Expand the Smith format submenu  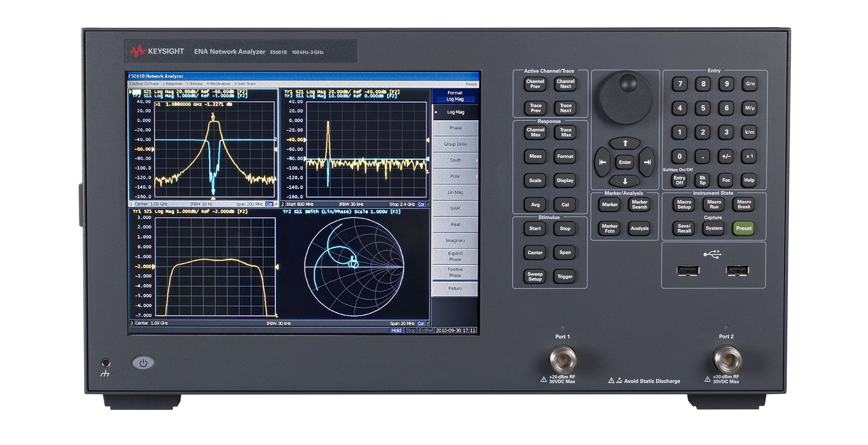click(x=455, y=160)
